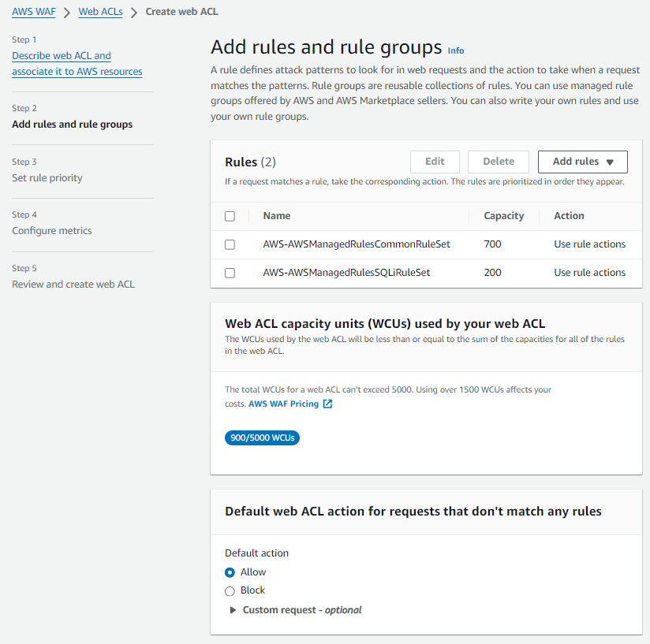The width and height of the screenshot is (650, 644).
Task: Click the Edit rules button
Action: (435, 162)
